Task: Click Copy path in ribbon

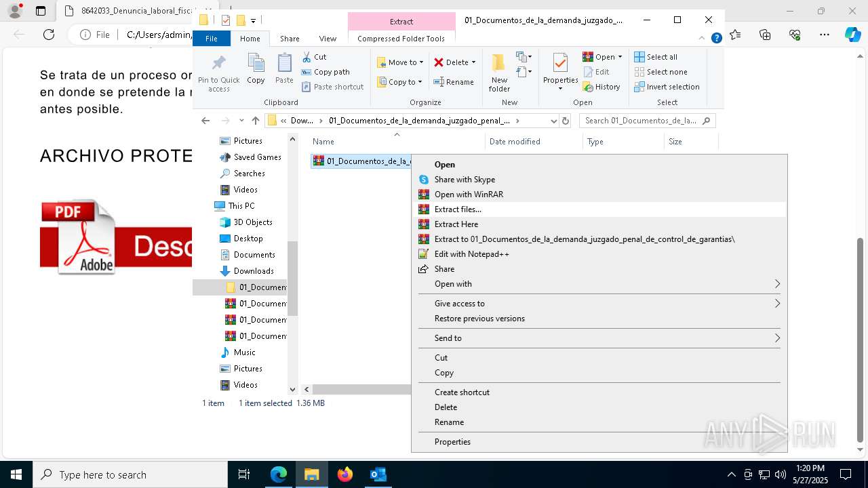Action: (325, 72)
